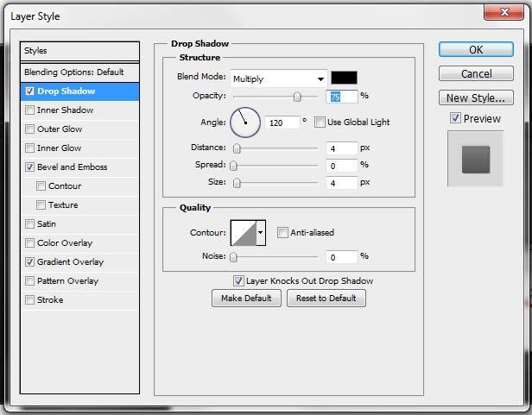
Task: Open the Satin settings label
Action: (47, 224)
